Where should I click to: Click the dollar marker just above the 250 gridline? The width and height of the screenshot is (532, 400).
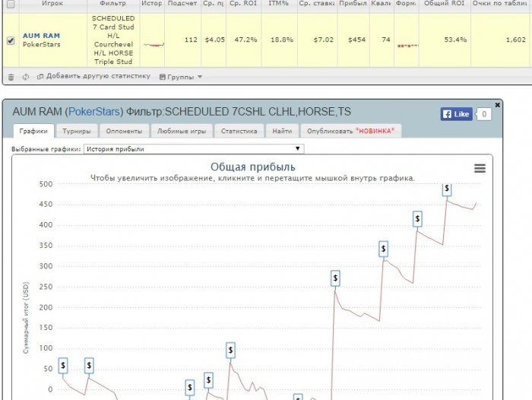click(x=335, y=278)
